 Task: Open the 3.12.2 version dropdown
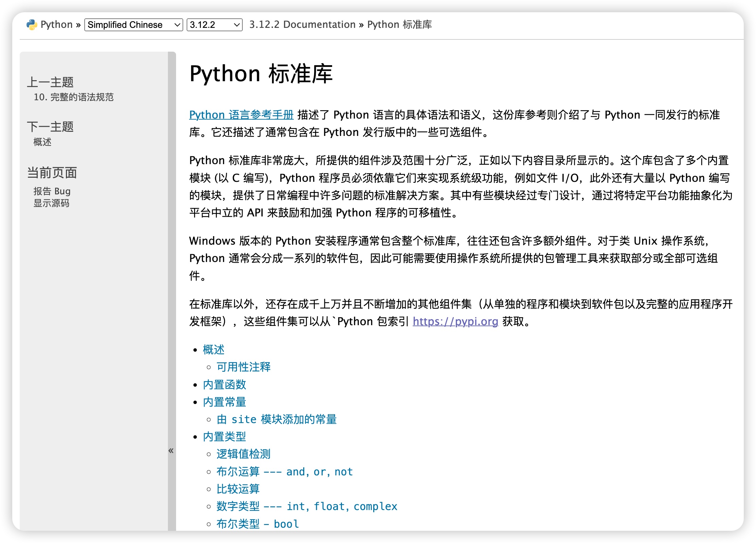click(214, 25)
